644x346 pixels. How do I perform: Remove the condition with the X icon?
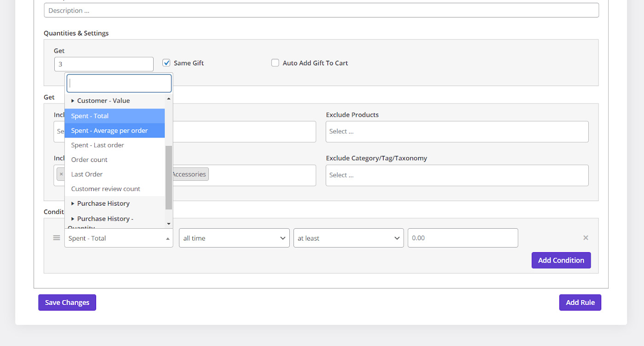pos(586,238)
